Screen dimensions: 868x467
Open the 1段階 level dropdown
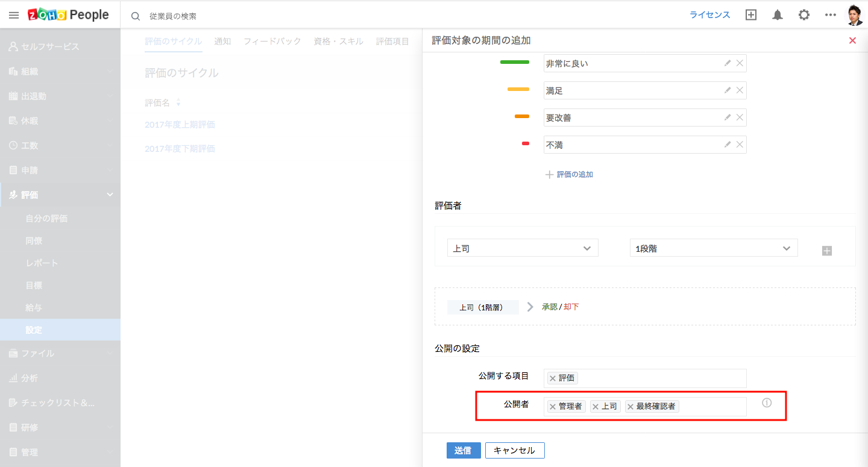click(x=713, y=248)
